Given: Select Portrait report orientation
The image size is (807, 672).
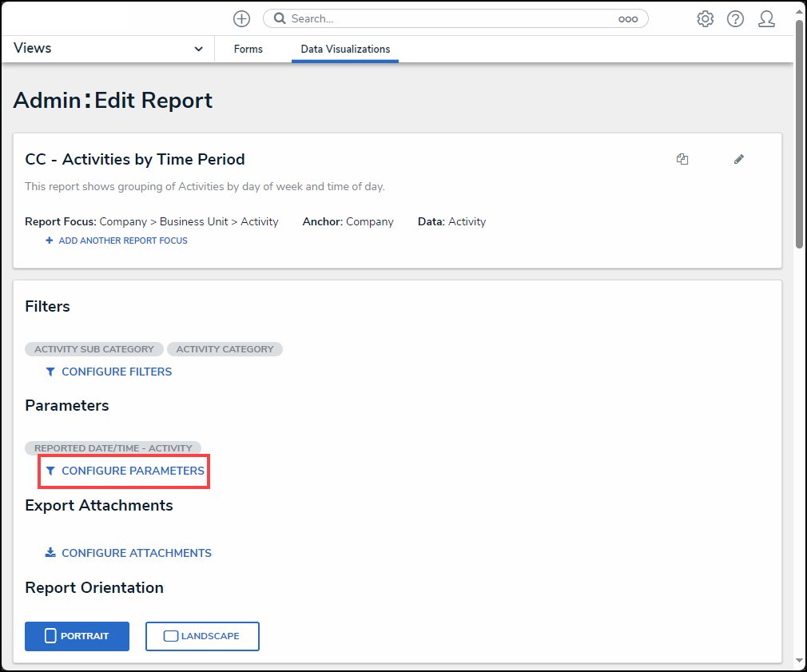Looking at the screenshot, I should coord(77,636).
